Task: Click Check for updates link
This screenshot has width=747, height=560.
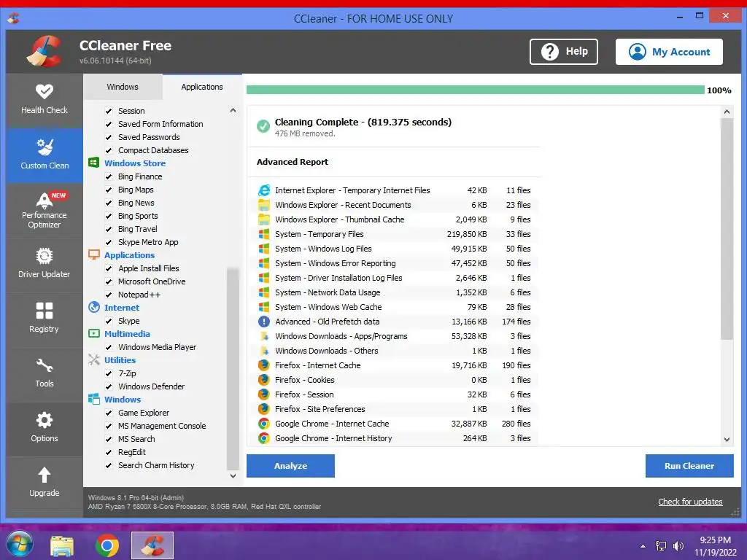Action: 690,502
